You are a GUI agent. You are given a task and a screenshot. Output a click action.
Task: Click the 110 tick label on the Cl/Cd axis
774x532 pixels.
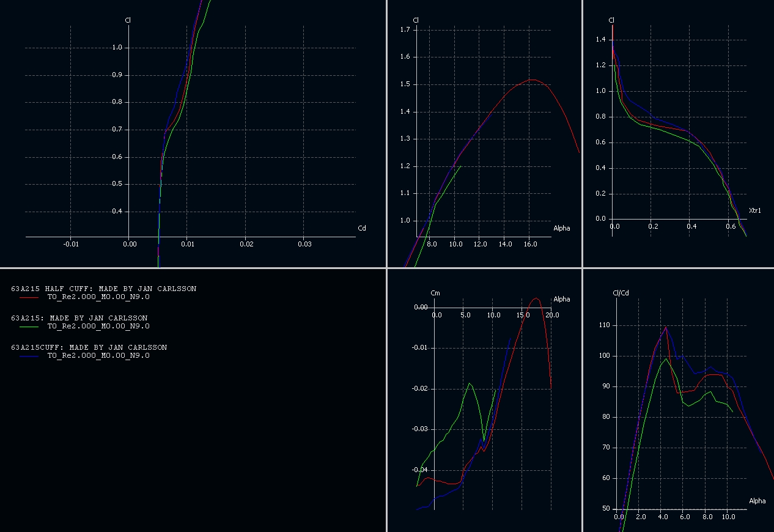605,325
